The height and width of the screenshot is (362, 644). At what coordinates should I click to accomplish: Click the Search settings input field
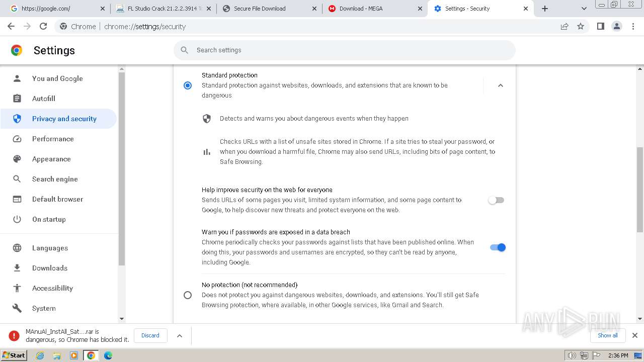point(345,50)
